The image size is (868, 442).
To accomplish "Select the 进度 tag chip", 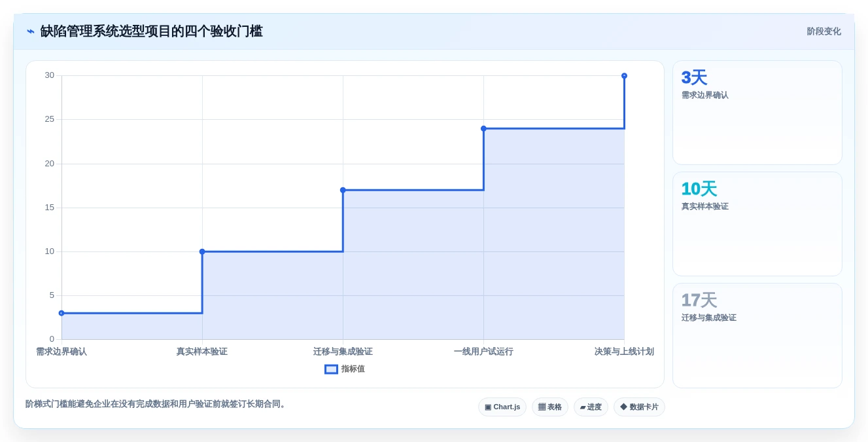I will tap(591, 407).
